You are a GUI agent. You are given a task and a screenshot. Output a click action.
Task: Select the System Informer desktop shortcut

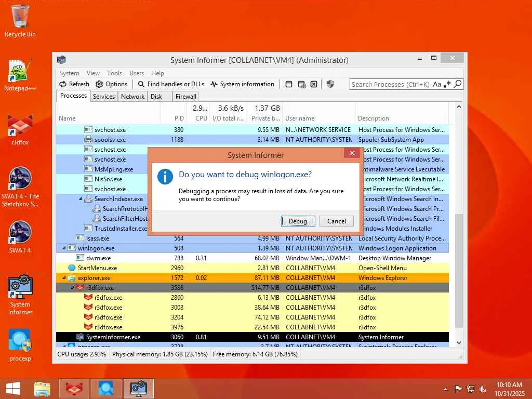point(20,295)
